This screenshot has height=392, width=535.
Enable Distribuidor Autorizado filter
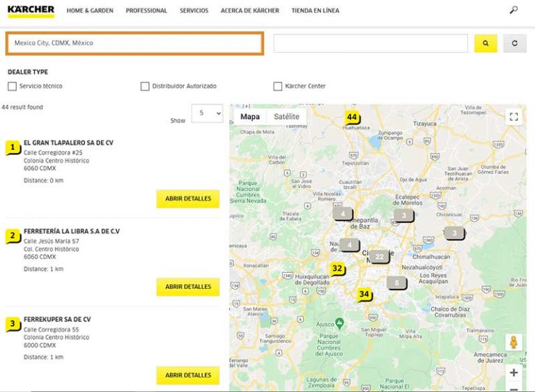145,86
